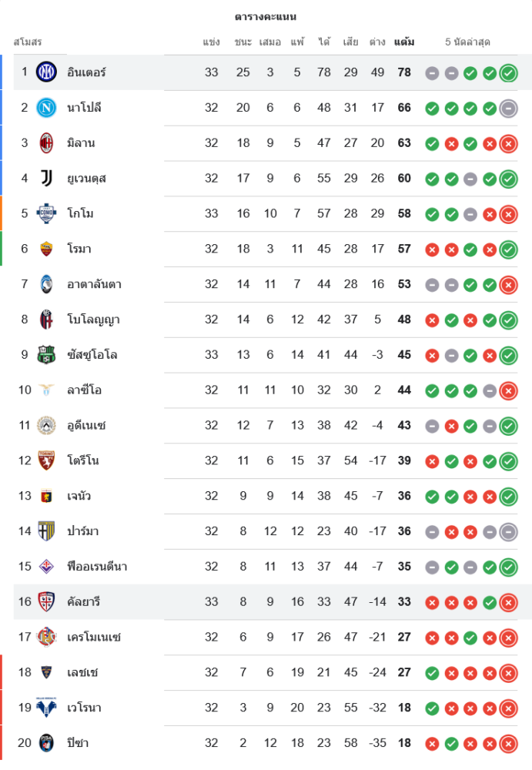Click the Inter club crest
Image resolution: width=532 pixels, height=770 pixels.
coord(46,72)
